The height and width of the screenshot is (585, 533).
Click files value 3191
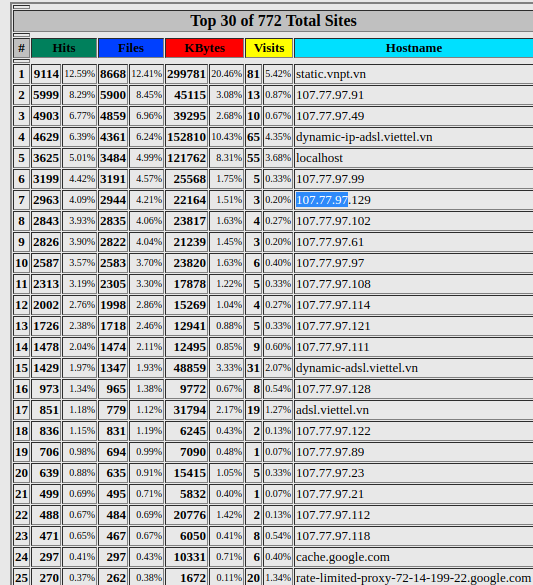(x=113, y=179)
